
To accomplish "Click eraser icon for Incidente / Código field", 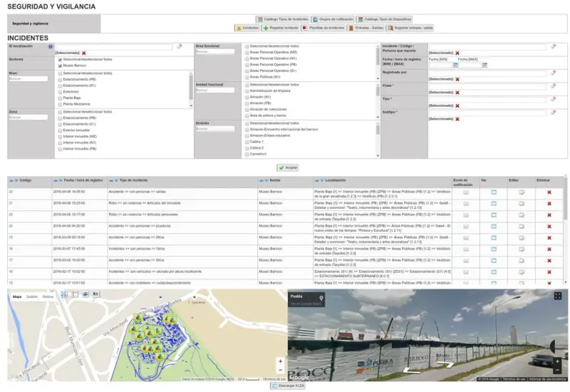I will (x=554, y=46).
